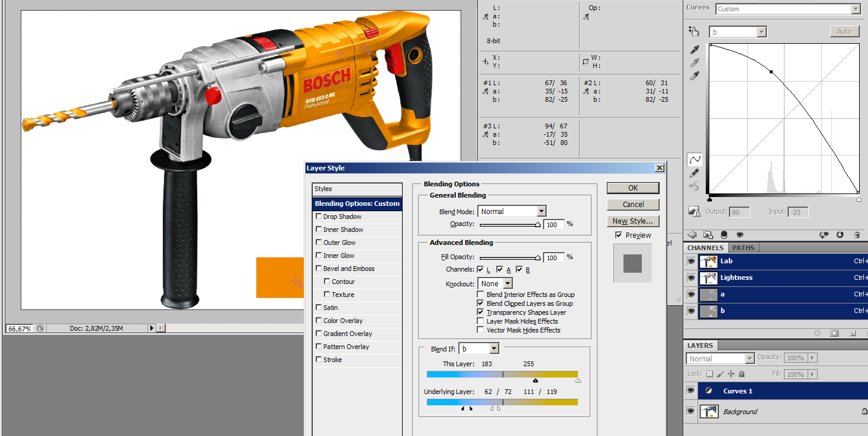Hide the Lightness channel
The image size is (868, 436).
tap(691, 277)
